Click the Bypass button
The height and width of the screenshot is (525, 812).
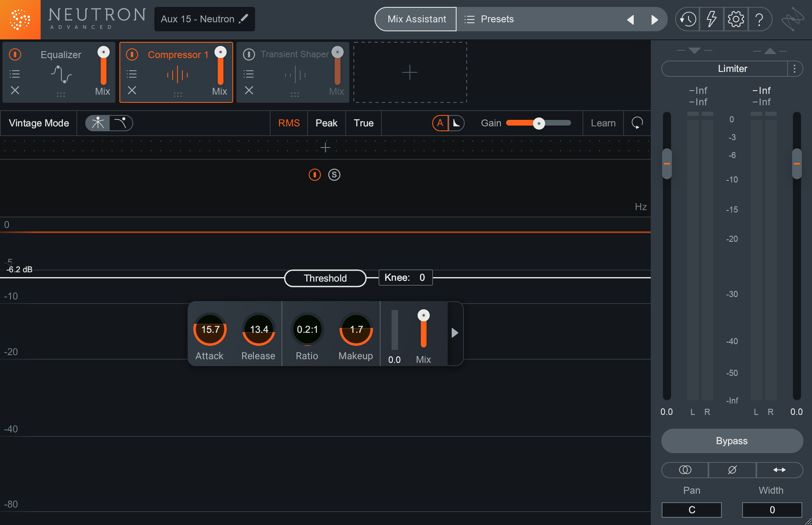pos(732,441)
